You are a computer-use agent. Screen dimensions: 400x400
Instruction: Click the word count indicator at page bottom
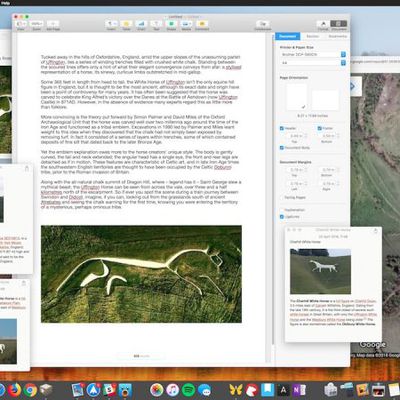tap(141, 356)
